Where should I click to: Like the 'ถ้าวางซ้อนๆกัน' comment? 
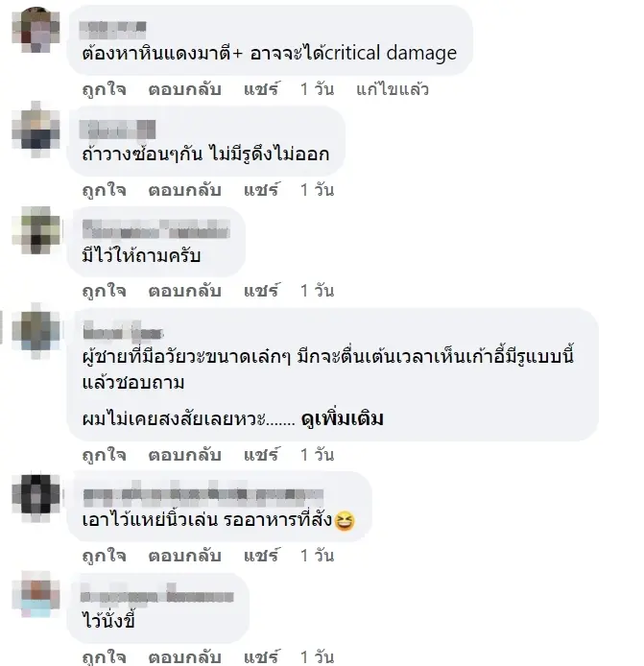pos(104,190)
